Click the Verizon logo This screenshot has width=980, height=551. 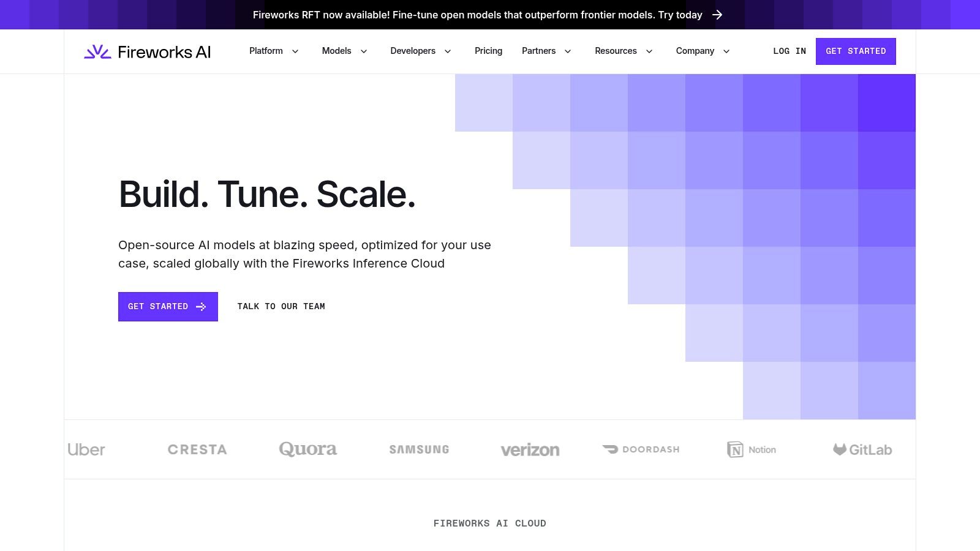pos(530,450)
